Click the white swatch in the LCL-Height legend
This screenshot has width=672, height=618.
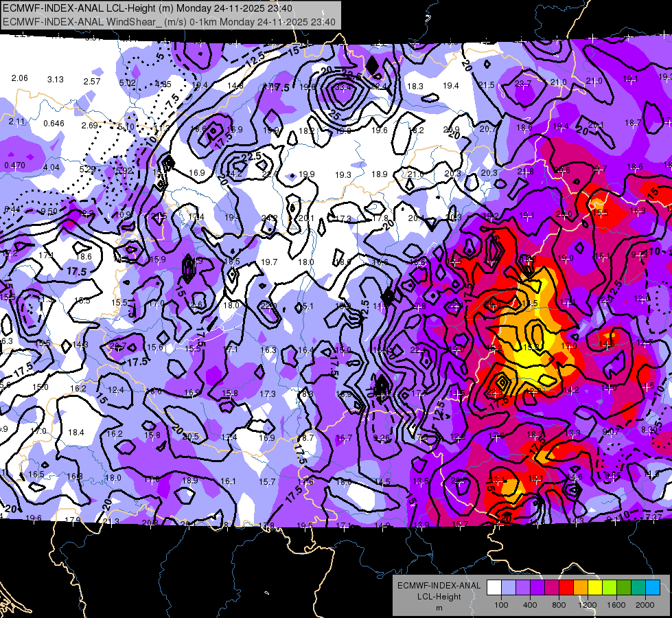(x=494, y=587)
